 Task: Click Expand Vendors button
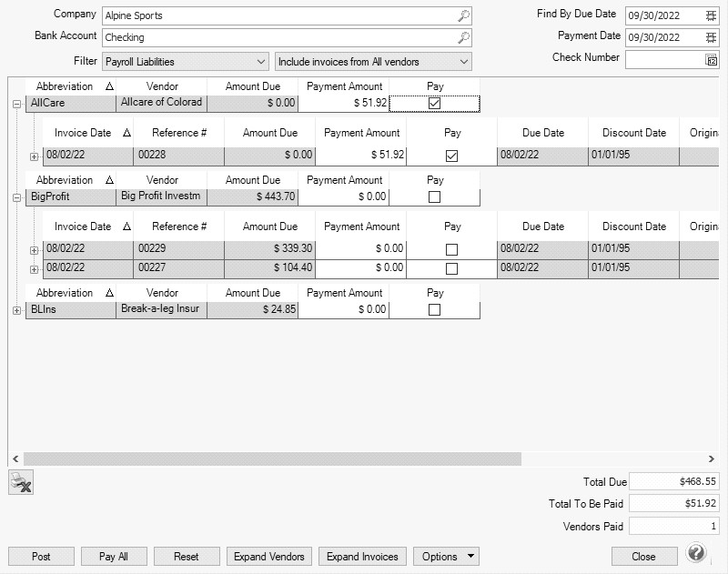(x=269, y=557)
